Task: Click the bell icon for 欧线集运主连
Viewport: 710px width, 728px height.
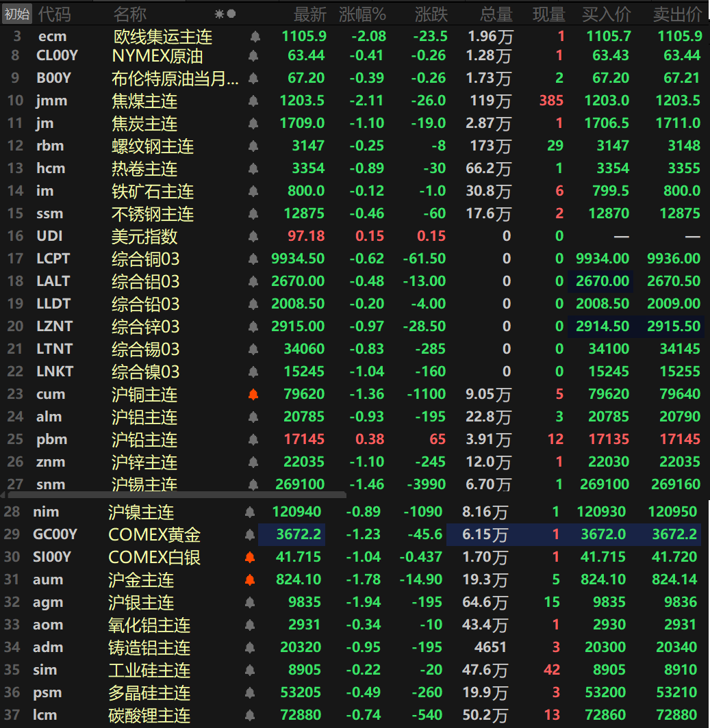Action: coord(253,37)
